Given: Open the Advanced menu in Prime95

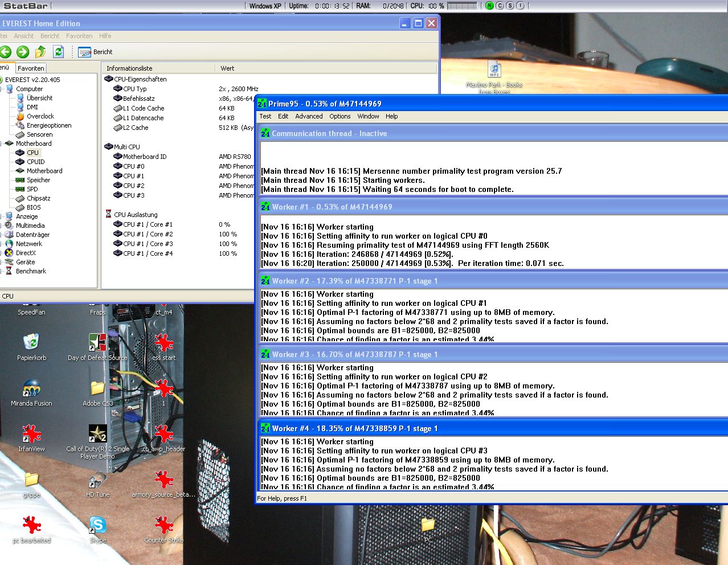Looking at the screenshot, I should [309, 116].
